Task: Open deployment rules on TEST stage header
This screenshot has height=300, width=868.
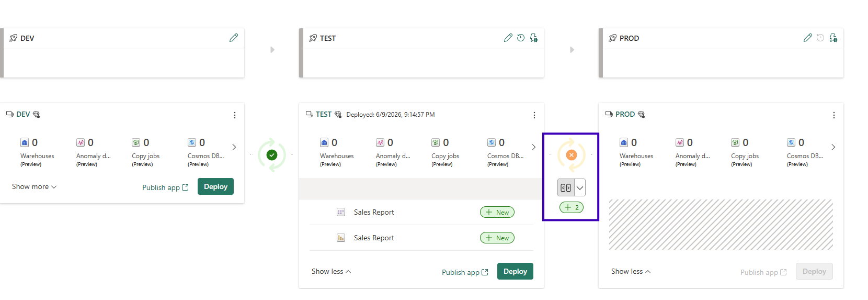Action: (x=534, y=38)
